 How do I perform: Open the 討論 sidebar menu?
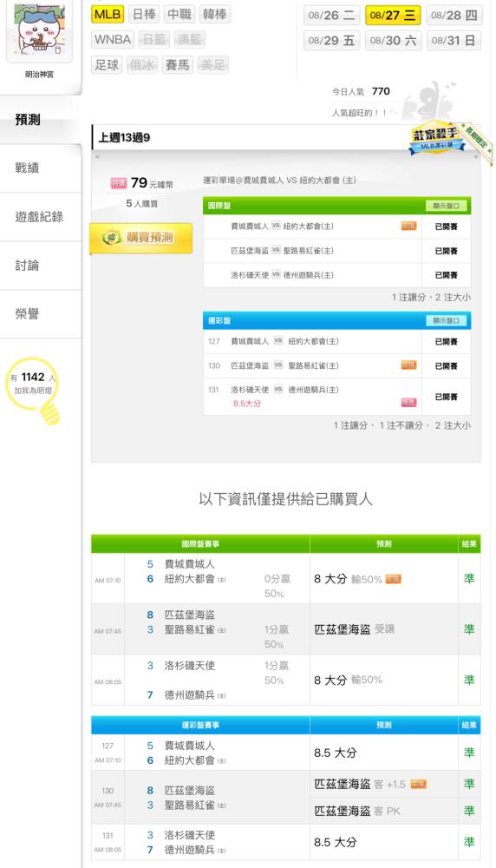tap(41, 266)
